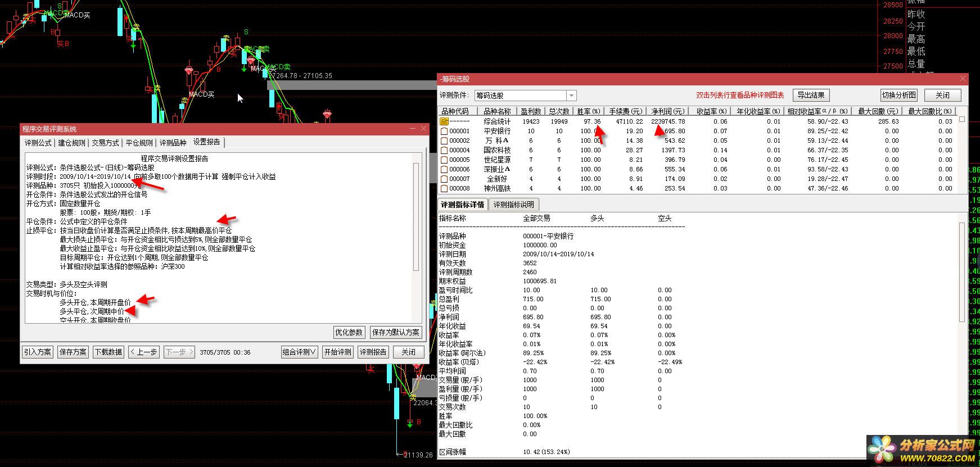Expand the 组合评测 dropdown button

[299, 352]
